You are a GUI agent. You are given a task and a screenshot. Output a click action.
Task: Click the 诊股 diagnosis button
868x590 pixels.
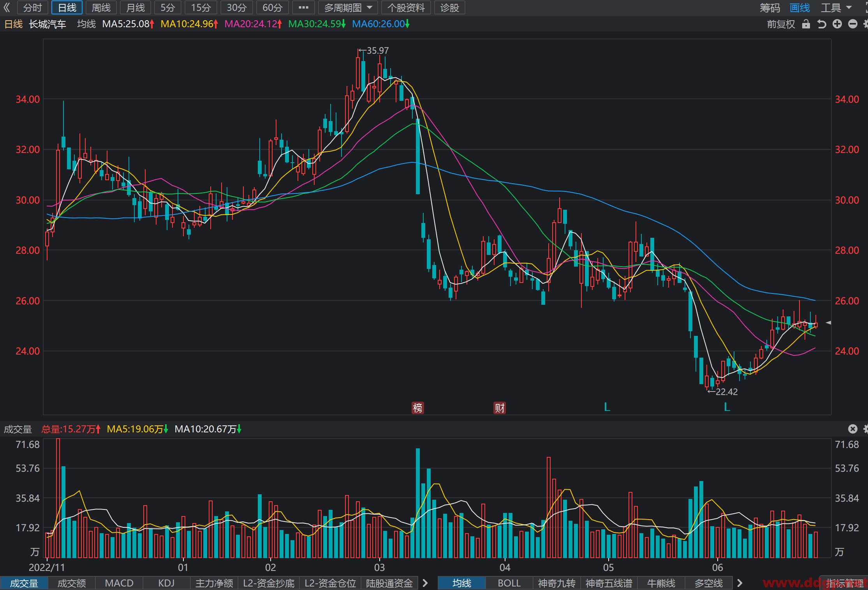pyautogui.click(x=450, y=7)
